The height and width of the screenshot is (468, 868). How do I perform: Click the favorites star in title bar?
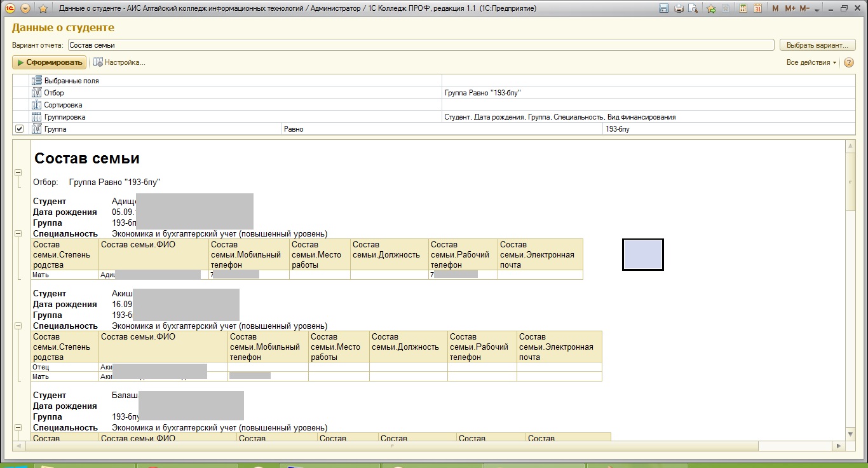43,8
